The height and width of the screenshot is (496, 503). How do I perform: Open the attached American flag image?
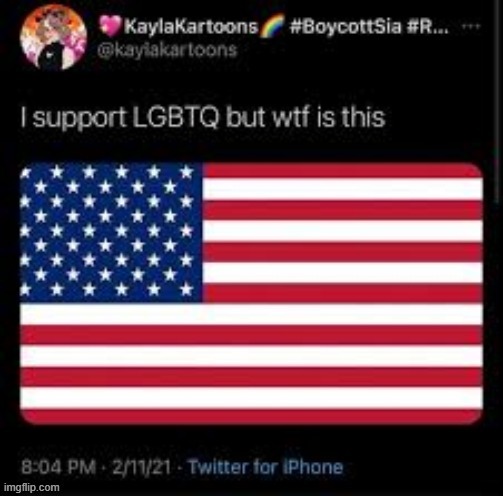251,293
